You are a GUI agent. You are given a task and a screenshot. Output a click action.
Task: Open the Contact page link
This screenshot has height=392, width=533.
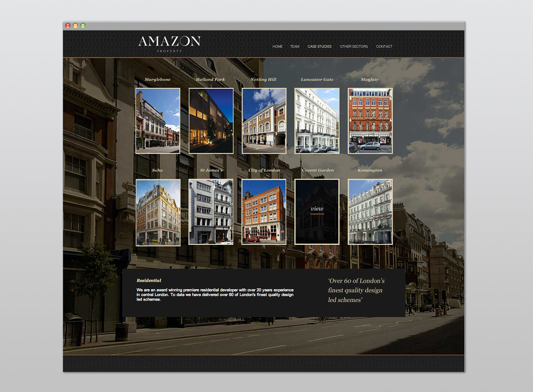[384, 47]
